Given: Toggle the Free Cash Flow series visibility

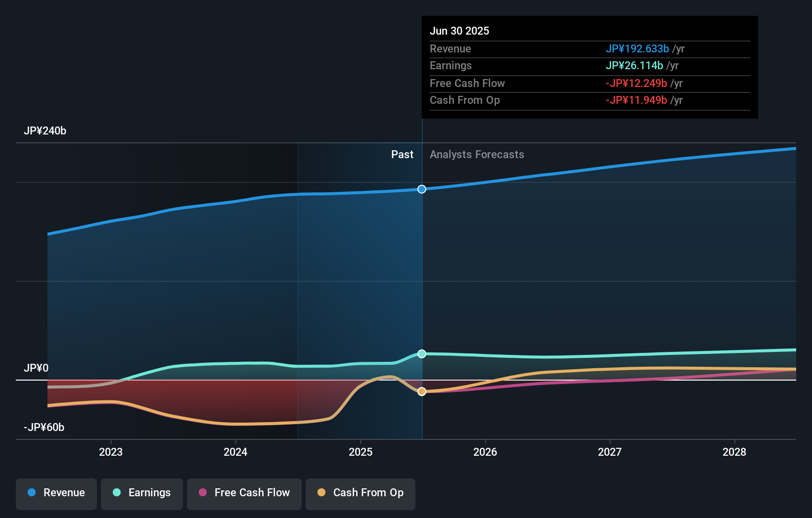Looking at the screenshot, I should coord(244,493).
